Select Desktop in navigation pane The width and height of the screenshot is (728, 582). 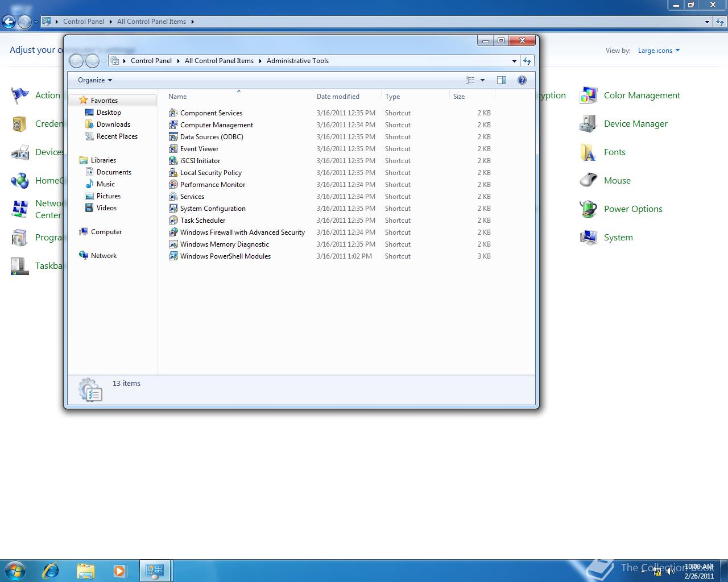[109, 113]
